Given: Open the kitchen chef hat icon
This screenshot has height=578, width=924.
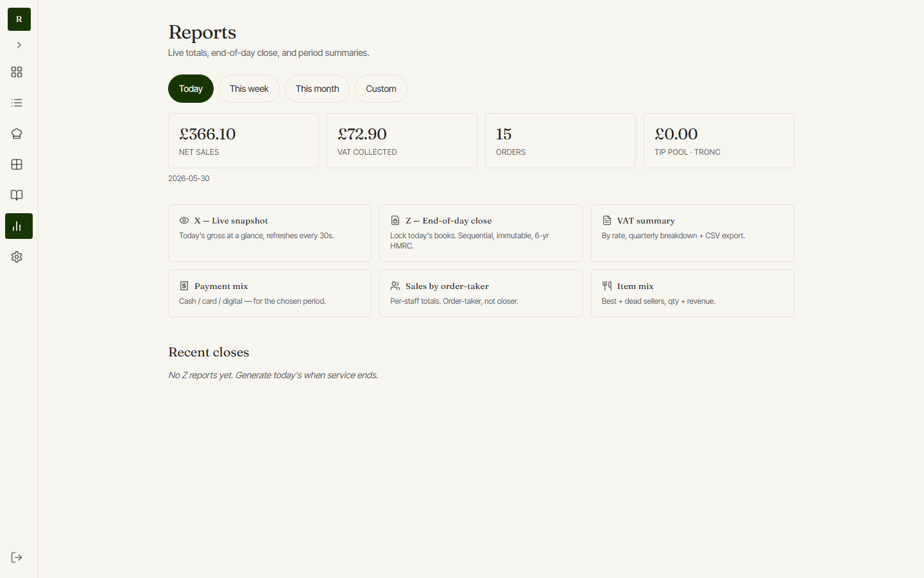Looking at the screenshot, I should [17, 134].
